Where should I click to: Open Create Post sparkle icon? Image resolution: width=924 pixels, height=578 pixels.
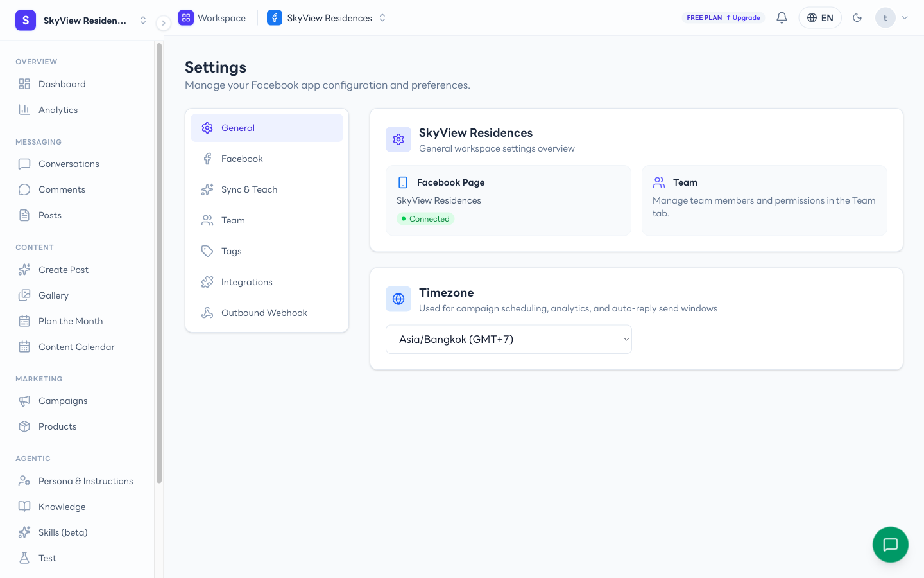24,270
